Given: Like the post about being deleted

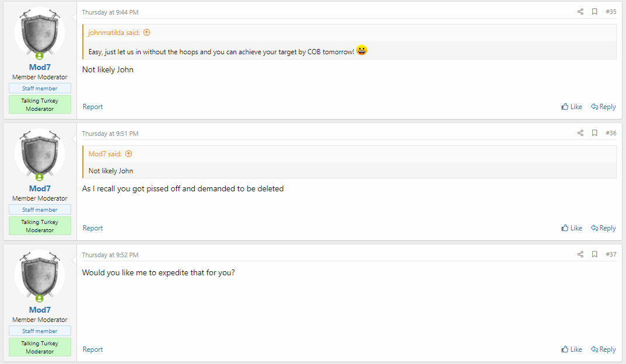Looking at the screenshot, I should click(x=572, y=228).
